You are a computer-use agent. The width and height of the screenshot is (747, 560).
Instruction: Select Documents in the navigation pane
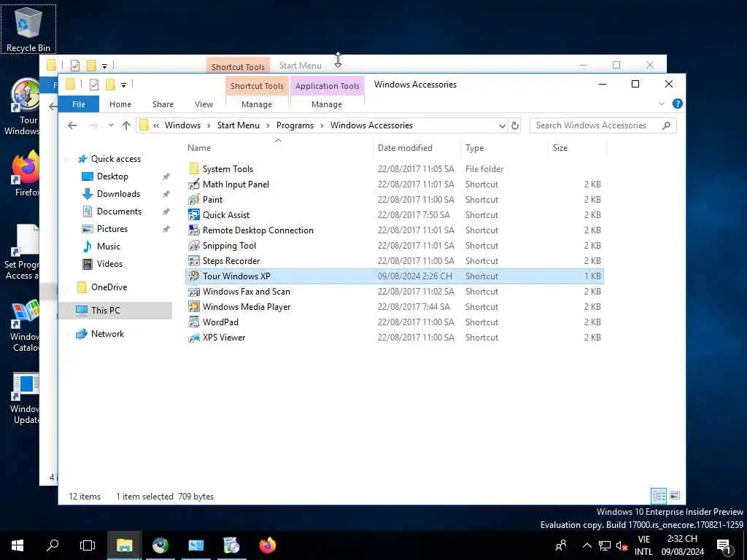pos(119,211)
